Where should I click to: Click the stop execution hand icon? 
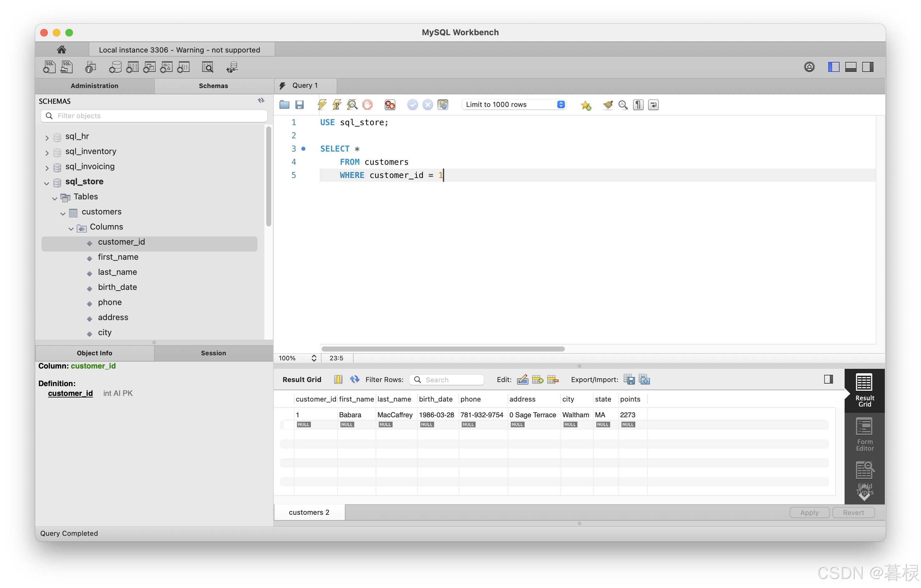pyautogui.click(x=367, y=104)
